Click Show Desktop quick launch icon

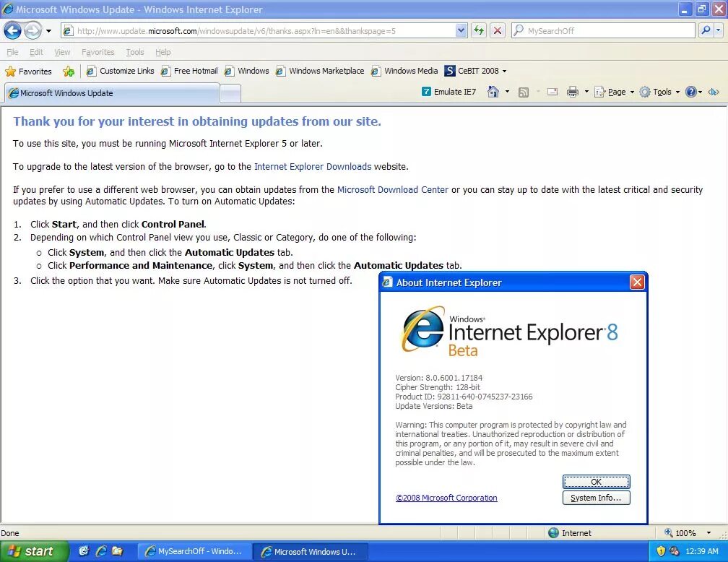click(84, 551)
